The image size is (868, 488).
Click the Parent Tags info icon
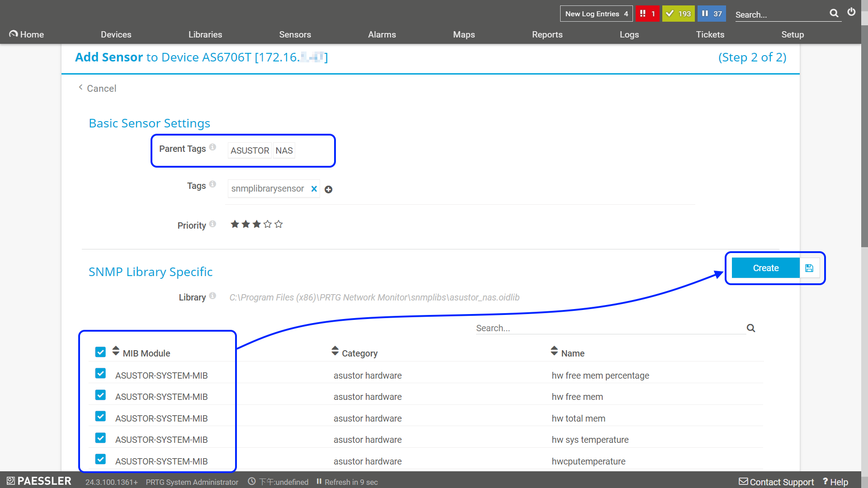212,147
